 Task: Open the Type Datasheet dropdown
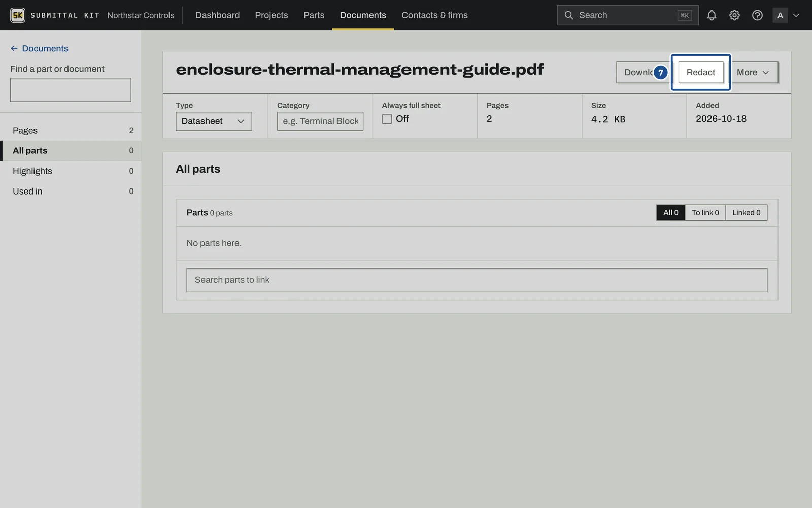[214, 121]
